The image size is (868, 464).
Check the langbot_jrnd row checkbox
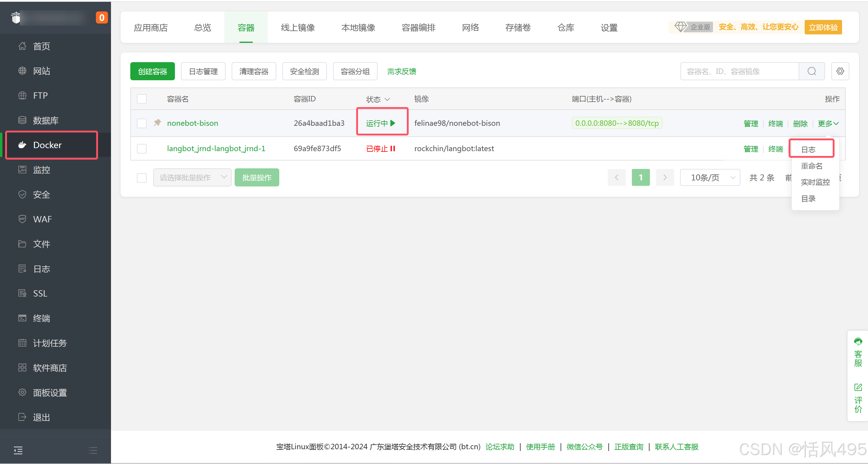click(142, 149)
